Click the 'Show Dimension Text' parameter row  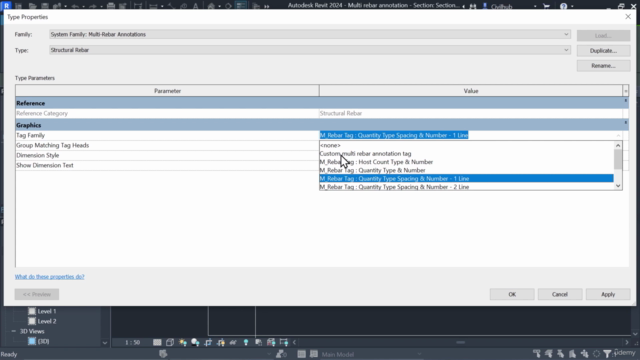pyautogui.click(x=167, y=165)
